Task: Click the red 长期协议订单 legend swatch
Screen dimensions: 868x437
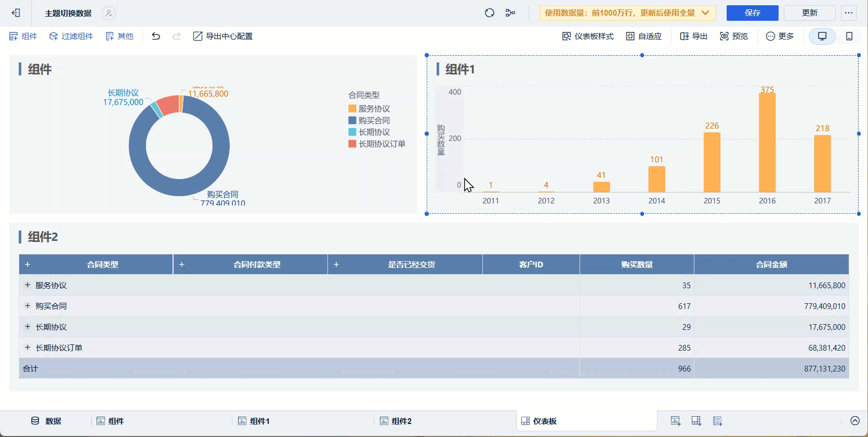Action: [x=352, y=144]
